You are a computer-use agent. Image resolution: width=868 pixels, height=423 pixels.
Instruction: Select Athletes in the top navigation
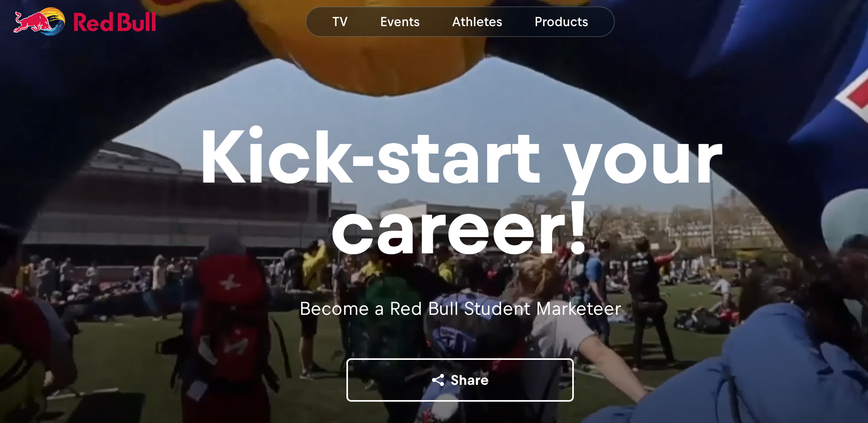pos(477,22)
